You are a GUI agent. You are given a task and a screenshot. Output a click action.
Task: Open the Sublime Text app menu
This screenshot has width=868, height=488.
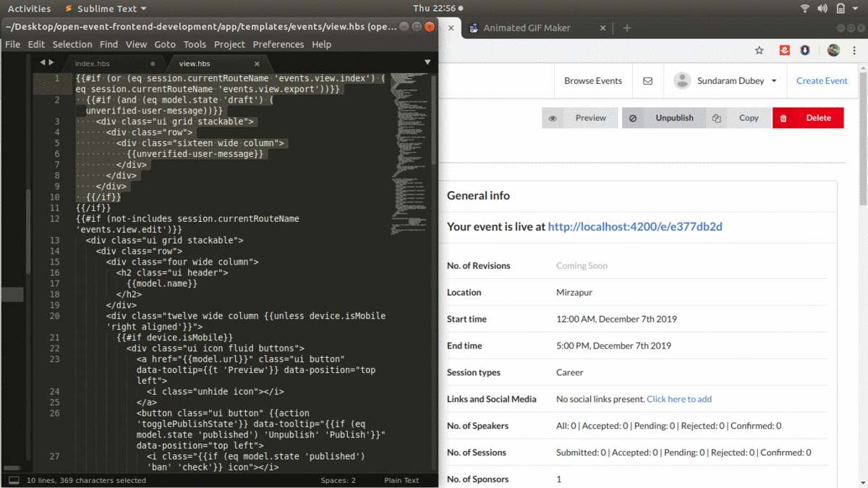click(105, 9)
